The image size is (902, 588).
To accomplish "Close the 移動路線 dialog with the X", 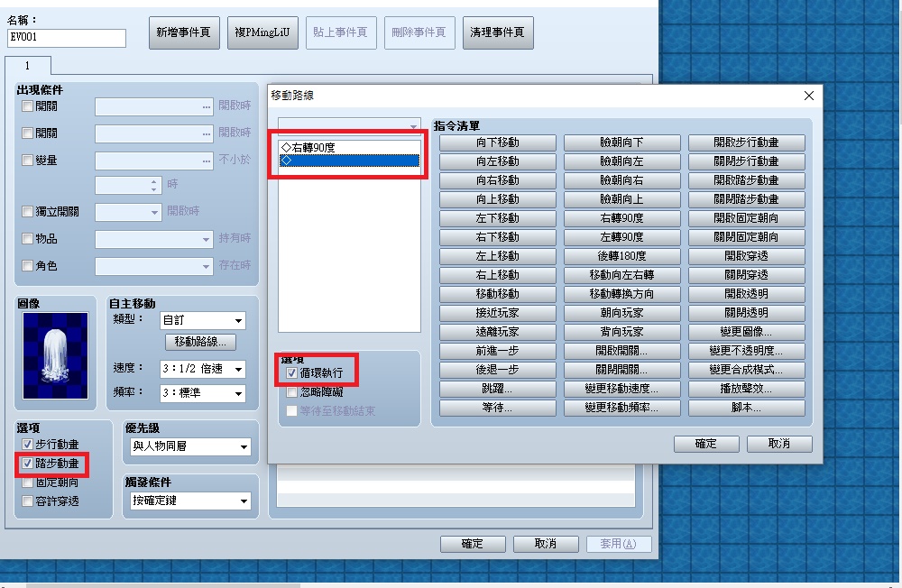I will (x=808, y=96).
